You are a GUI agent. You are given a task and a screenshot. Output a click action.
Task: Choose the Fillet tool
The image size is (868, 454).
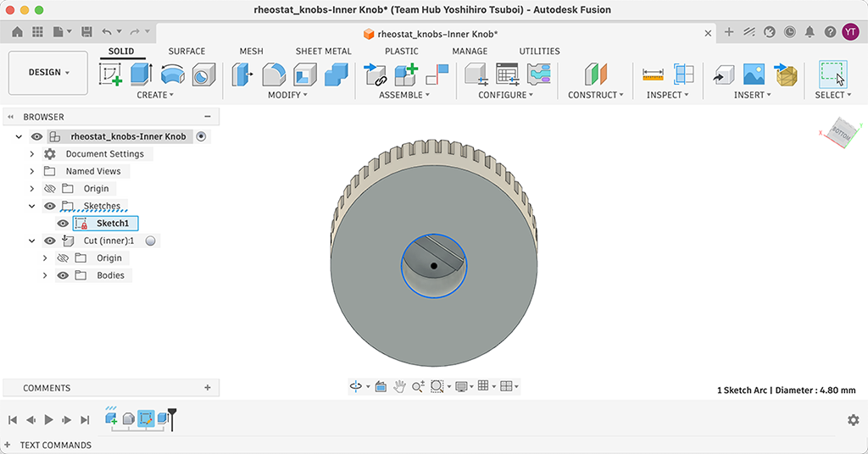click(x=274, y=74)
